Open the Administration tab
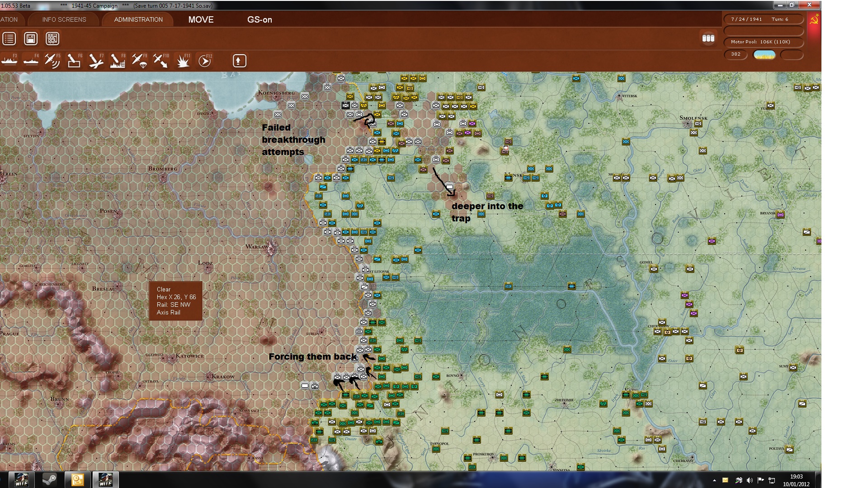The height and width of the screenshot is (488, 868). pyautogui.click(x=138, y=19)
